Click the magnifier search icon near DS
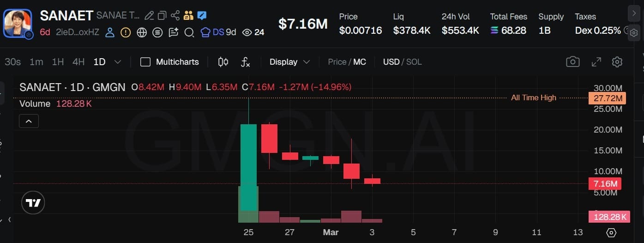Image resolution: width=644 pixels, height=243 pixels. click(189, 32)
